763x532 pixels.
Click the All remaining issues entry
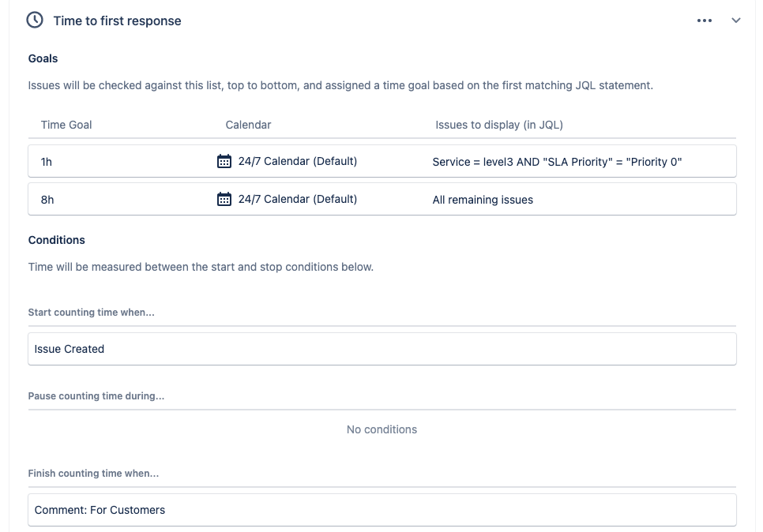[483, 200]
